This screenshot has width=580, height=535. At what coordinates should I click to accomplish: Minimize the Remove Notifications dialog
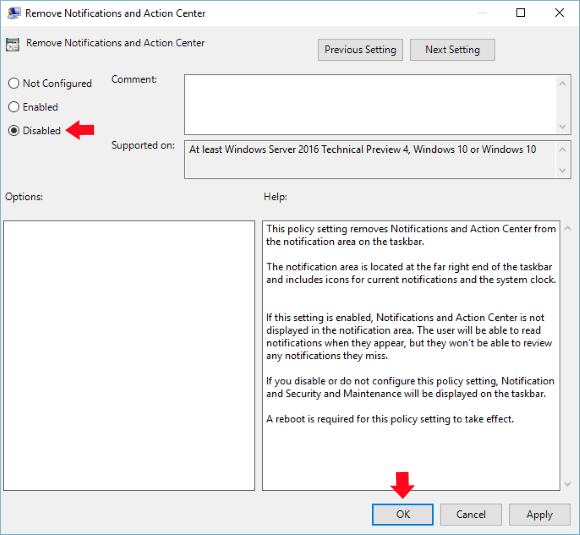tap(482, 13)
